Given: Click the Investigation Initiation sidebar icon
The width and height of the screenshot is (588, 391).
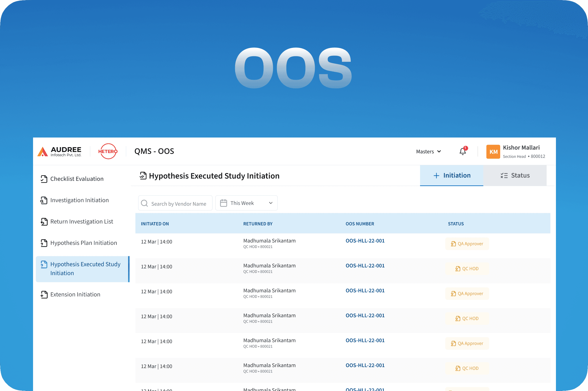Looking at the screenshot, I should (44, 200).
